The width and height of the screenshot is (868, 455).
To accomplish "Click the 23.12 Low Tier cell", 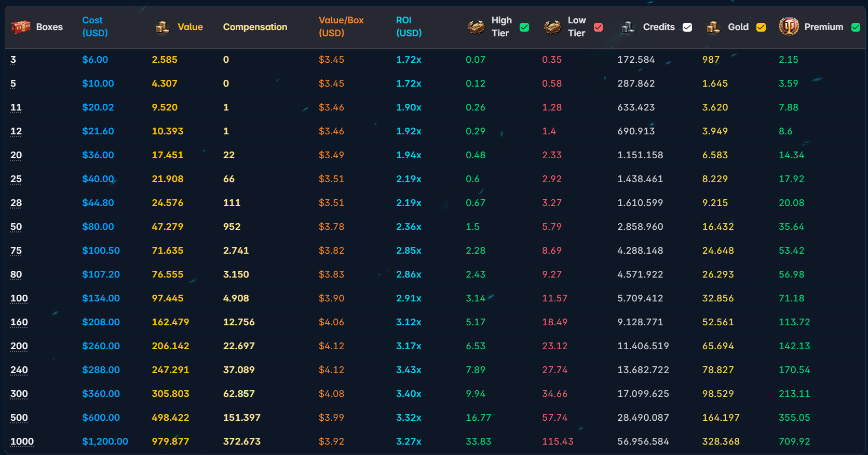I will point(554,346).
